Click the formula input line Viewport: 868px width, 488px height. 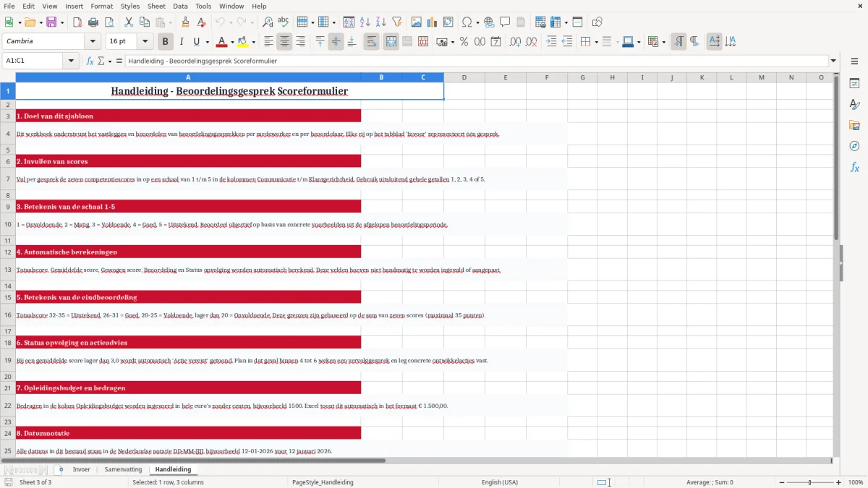pos(477,61)
